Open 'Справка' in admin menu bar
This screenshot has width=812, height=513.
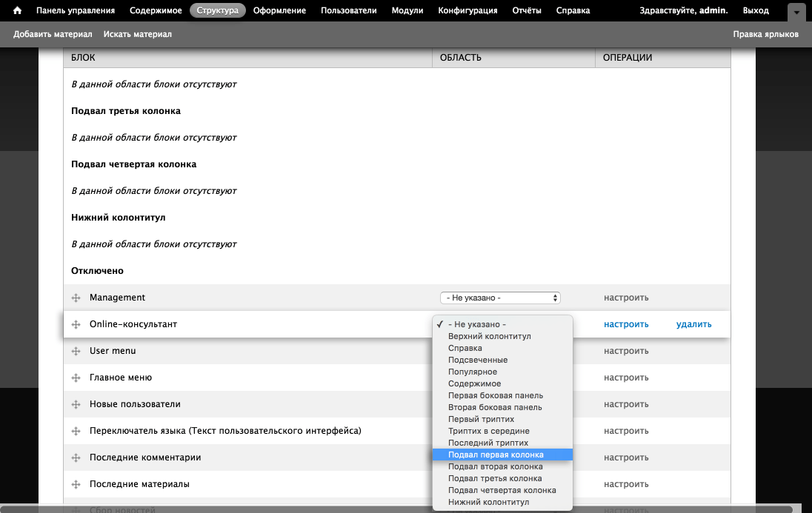click(x=573, y=10)
